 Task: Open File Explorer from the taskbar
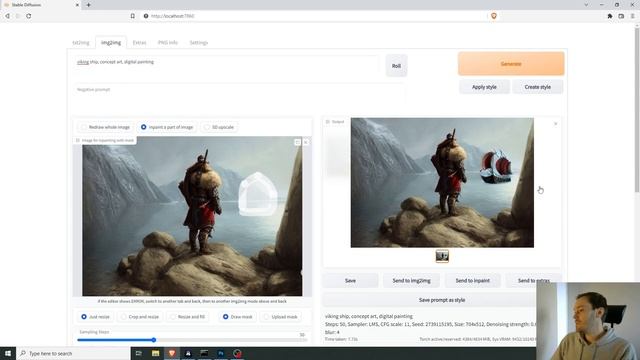[156, 353]
